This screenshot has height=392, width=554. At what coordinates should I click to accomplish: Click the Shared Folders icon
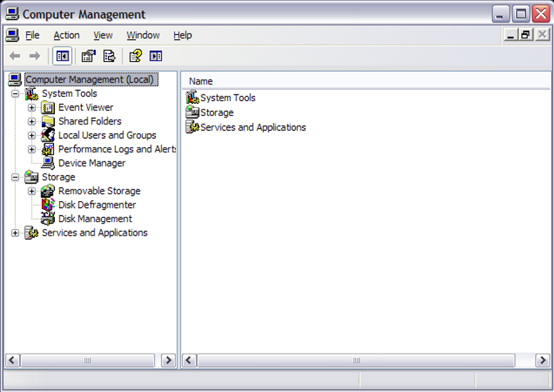pos(48,122)
